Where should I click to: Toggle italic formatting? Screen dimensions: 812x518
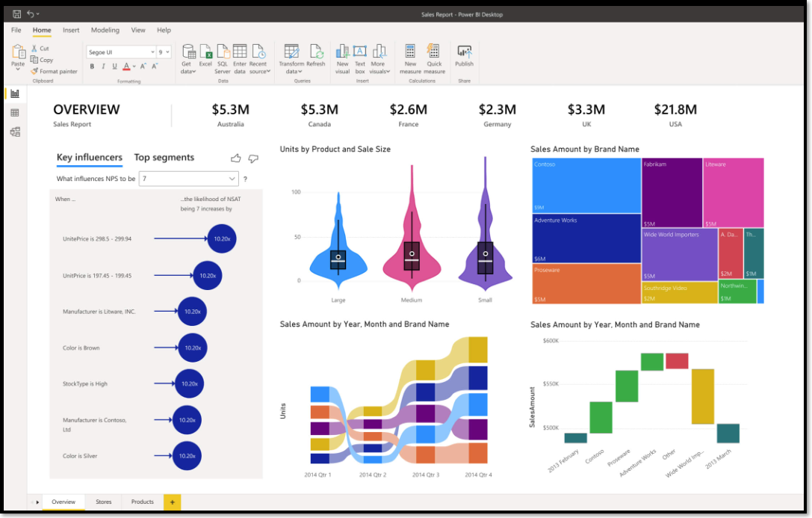click(x=103, y=67)
